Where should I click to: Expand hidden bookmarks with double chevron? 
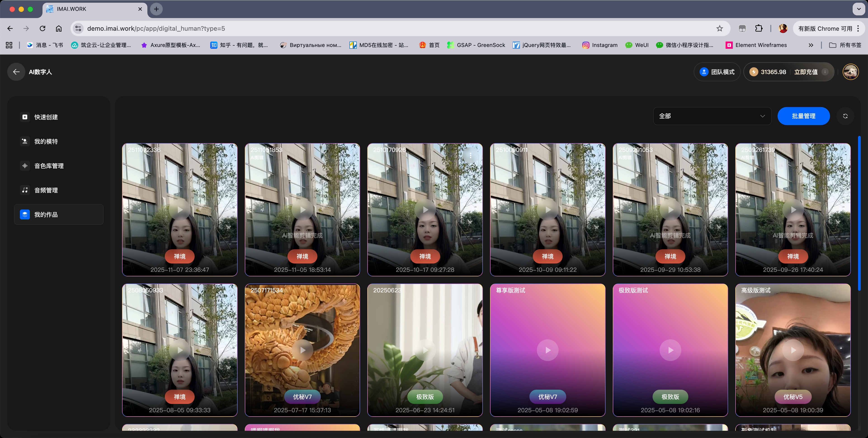[x=811, y=45]
